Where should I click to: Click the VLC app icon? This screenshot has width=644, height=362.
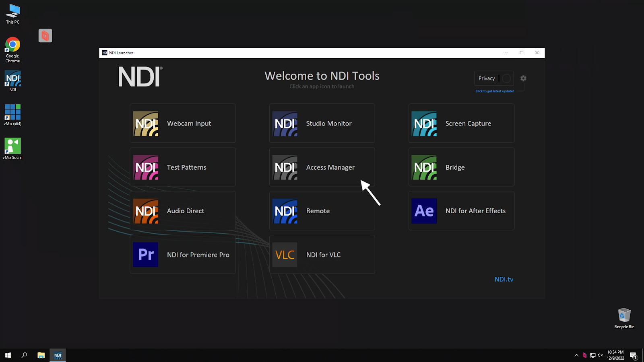pos(285,255)
